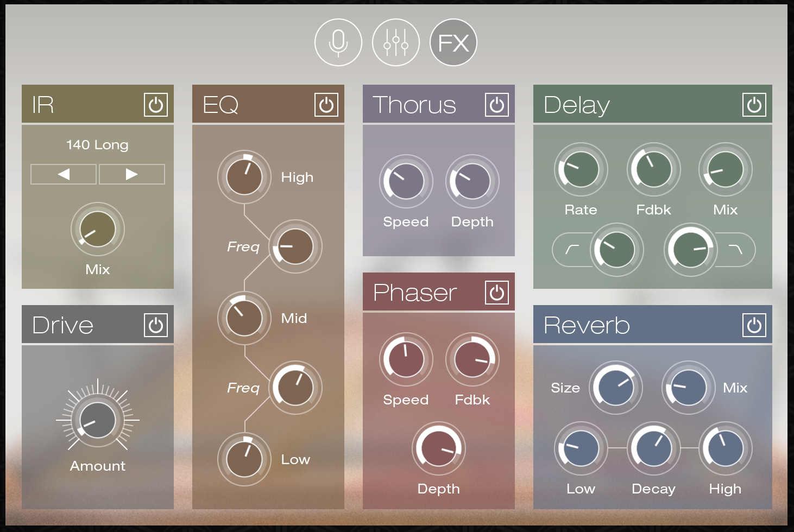Click the 'Amount' label under Drive
The height and width of the screenshot is (532, 794).
tap(98, 466)
